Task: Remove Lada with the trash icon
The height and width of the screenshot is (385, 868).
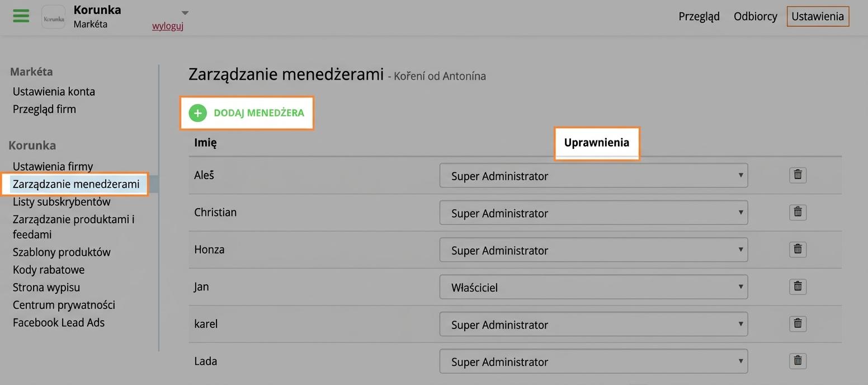Action: 798,361
